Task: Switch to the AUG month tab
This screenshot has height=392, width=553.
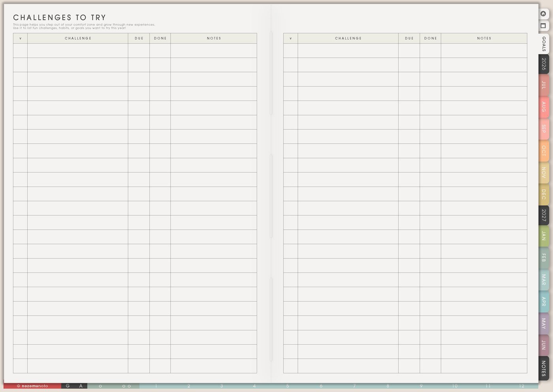Action: pos(544,107)
